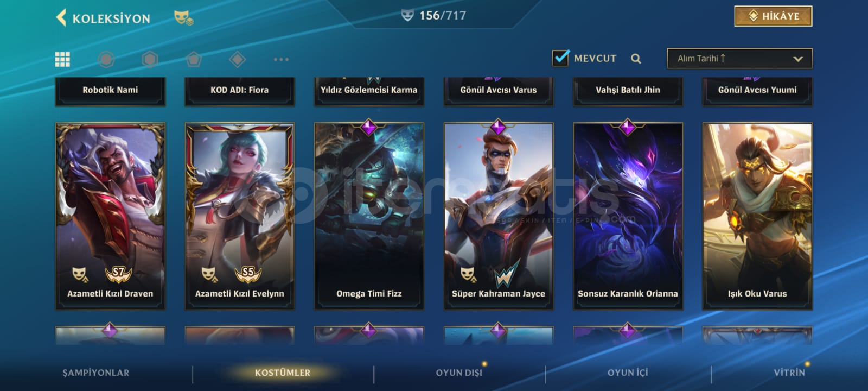
Task: Open the Süper Kahraman Jayce skin card
Action: [x=499, y=216]
